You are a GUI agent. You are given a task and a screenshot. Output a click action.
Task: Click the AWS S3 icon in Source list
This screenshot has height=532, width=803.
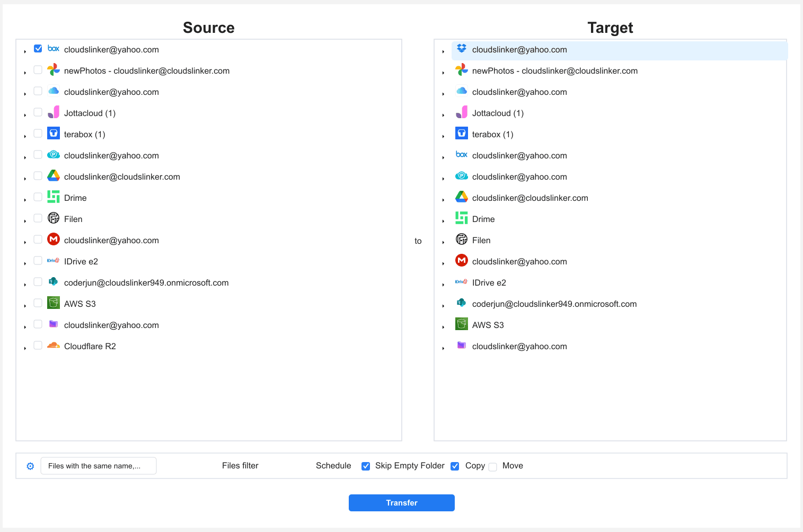pos(54,303)
